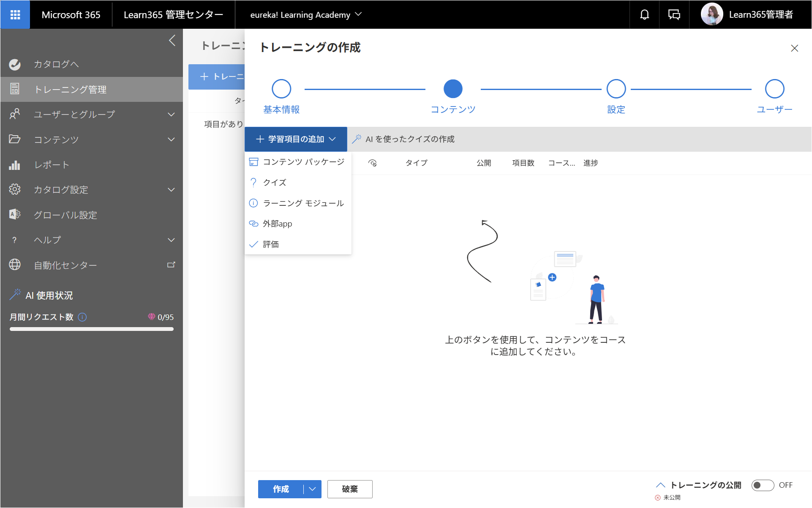Collapse トレーニングの公開 caret
The height and width of the screenshot is (508, 812).
[x=660, y=485]
